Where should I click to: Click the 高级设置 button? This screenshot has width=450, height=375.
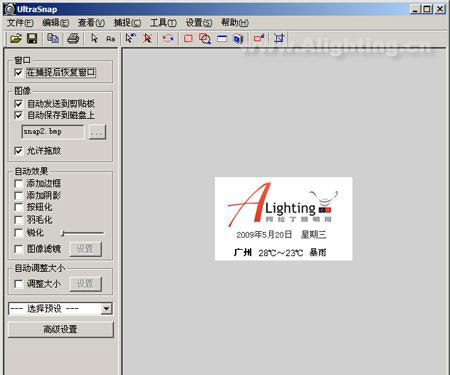(x=61, y=329)
